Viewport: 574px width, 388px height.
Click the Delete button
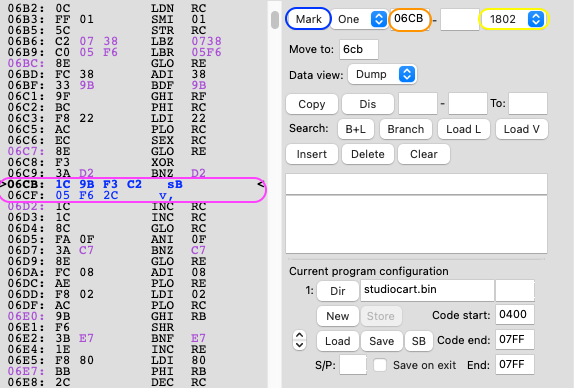[x=368, y=154]
